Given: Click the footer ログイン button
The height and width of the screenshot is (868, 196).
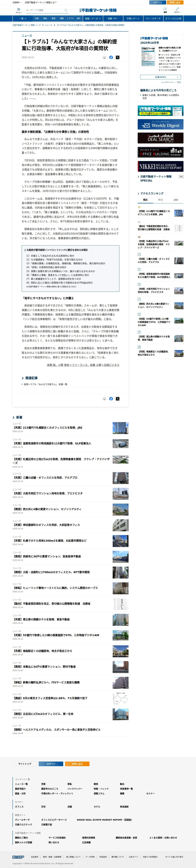Looking at the screenshot, I should [51, 764].
